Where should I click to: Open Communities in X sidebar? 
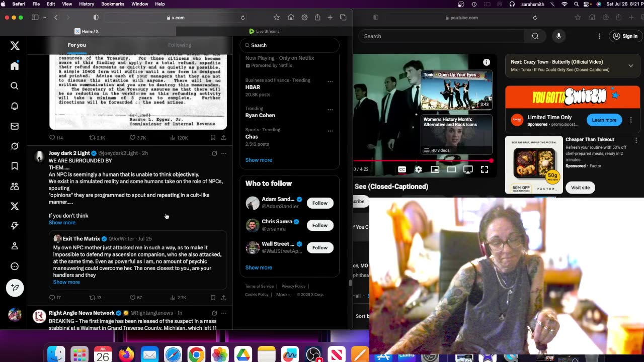15,186
